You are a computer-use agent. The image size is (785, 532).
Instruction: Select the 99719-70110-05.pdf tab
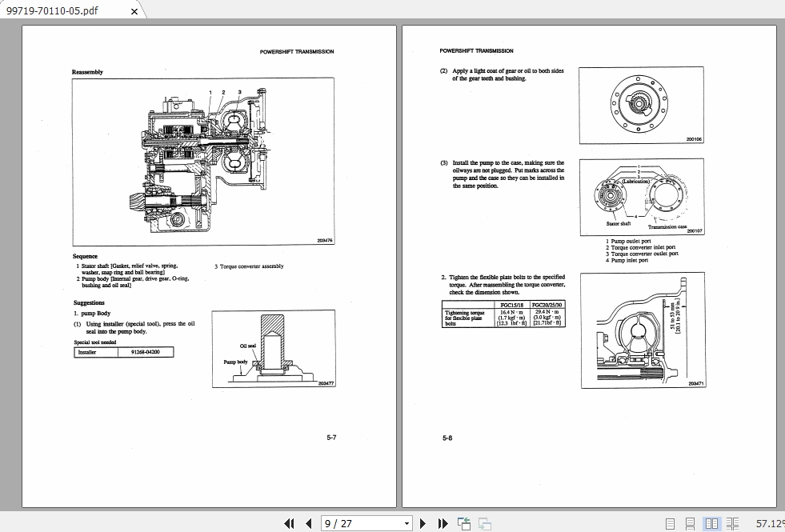click(70, 10)
